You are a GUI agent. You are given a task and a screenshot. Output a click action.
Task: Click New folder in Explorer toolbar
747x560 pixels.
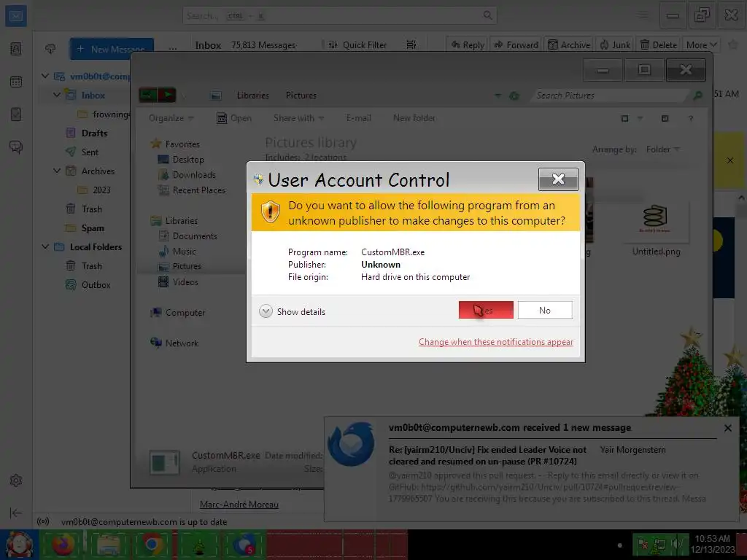(414, 118)
